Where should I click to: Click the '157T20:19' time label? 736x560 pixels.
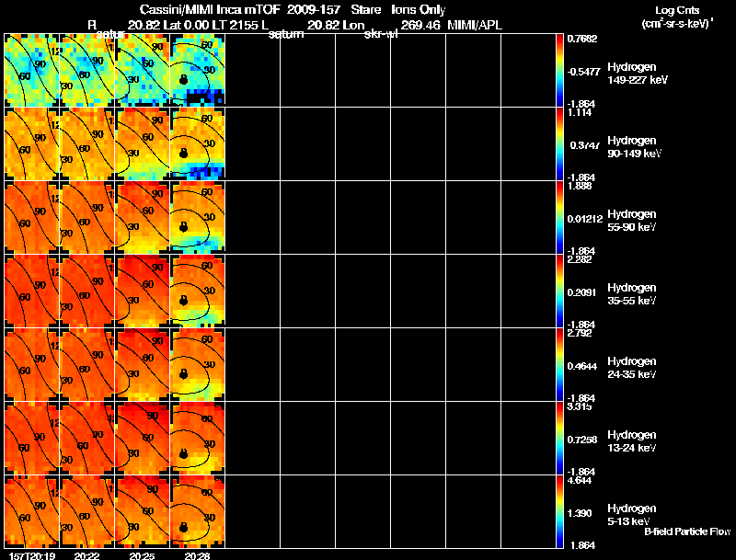point(32,556)
